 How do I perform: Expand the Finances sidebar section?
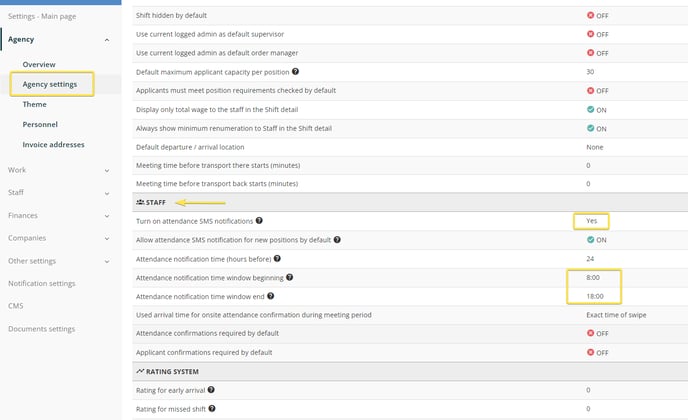(x=107, y=216)
